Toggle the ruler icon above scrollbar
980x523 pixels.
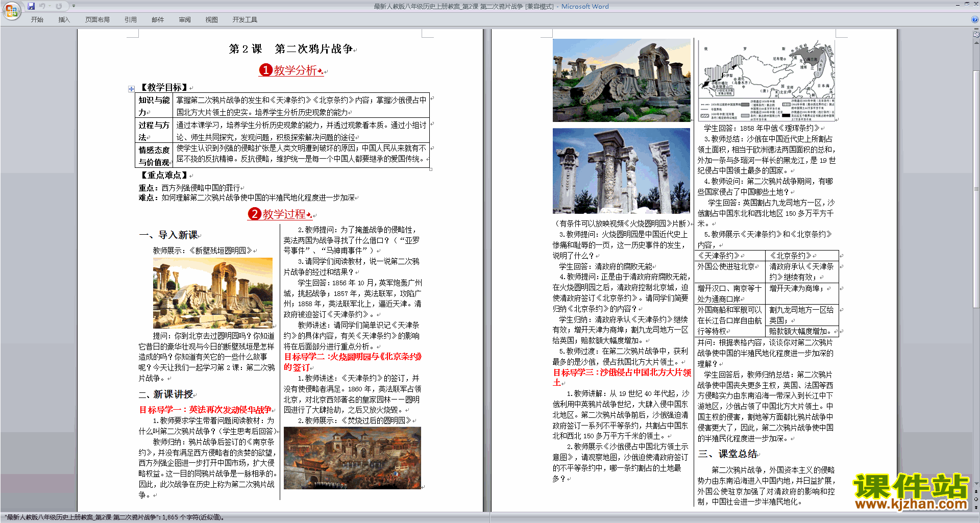pyautogui.click(x=976, y=34)
